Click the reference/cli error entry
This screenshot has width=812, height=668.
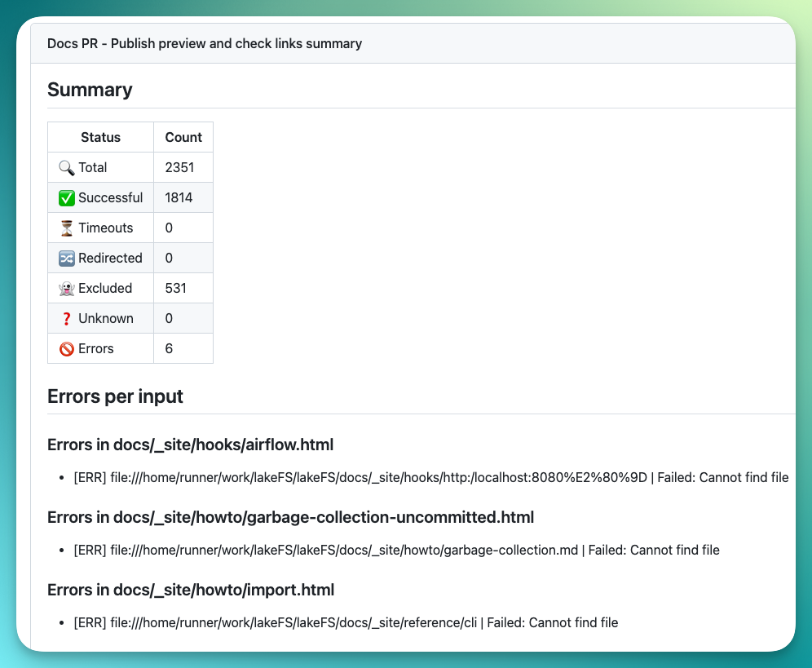point(346,622)
